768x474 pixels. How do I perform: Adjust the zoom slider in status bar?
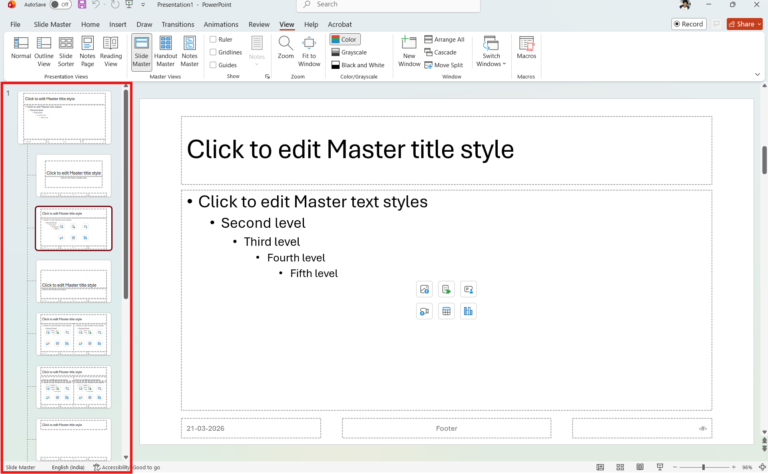pyautogui.click(x=704, y=467)
